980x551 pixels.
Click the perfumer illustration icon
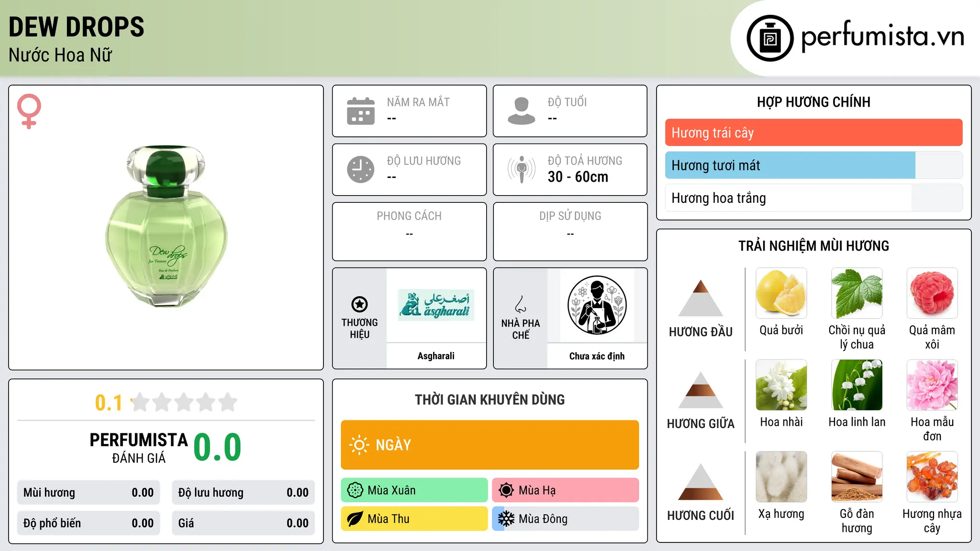tap(597, 305)
